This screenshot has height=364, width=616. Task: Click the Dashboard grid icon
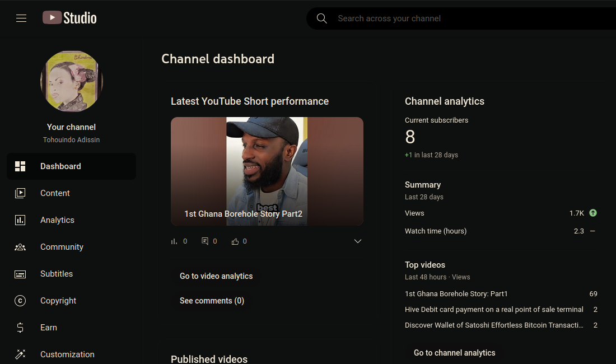coord(20,166)
